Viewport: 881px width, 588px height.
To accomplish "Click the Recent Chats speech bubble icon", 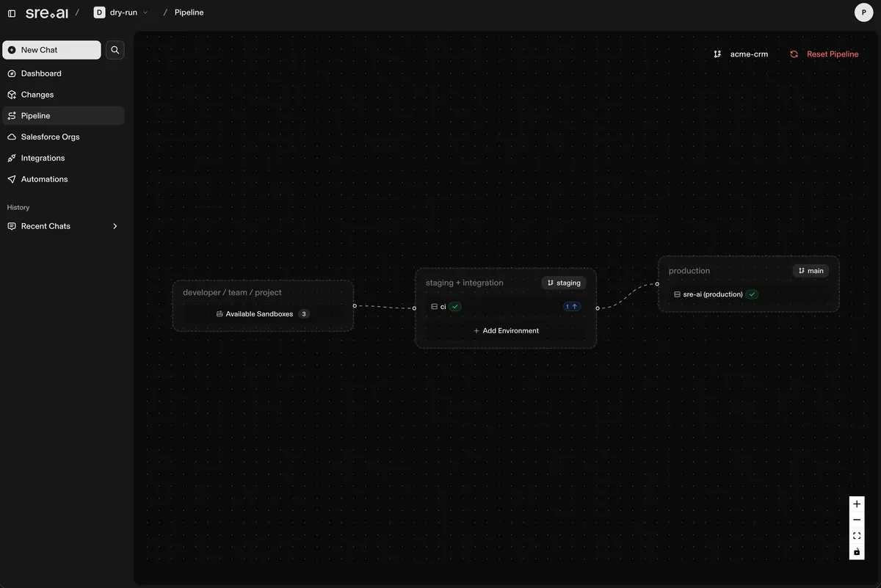I will pos(12,226).
